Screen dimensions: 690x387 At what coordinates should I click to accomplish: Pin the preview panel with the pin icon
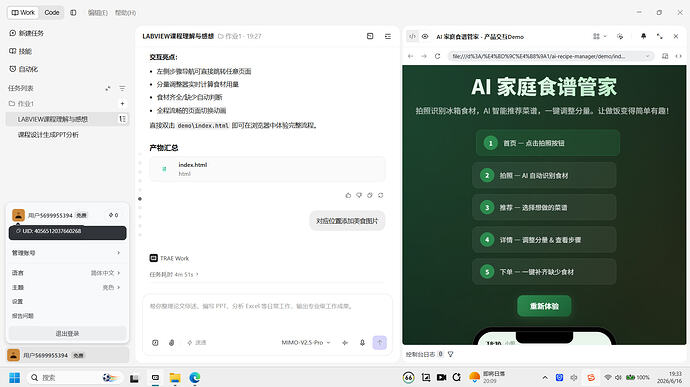[x=643, y=37]
